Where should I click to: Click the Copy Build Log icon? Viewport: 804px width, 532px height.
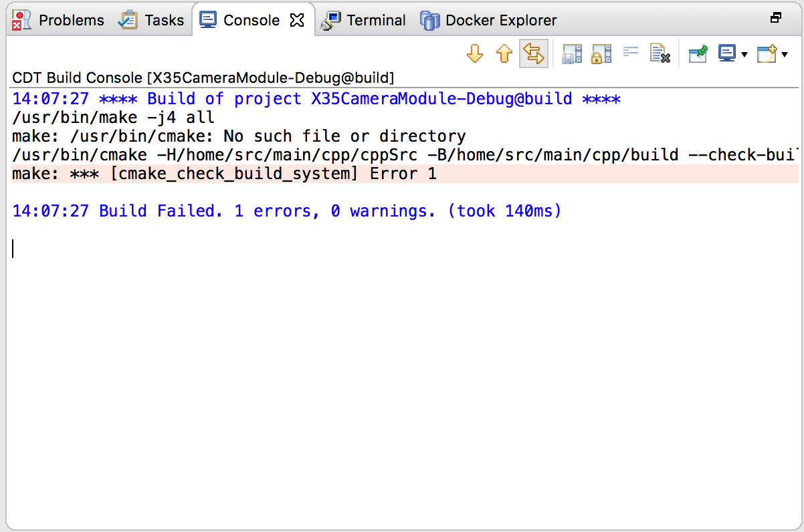pyautogui.click(x=572, y=54)
